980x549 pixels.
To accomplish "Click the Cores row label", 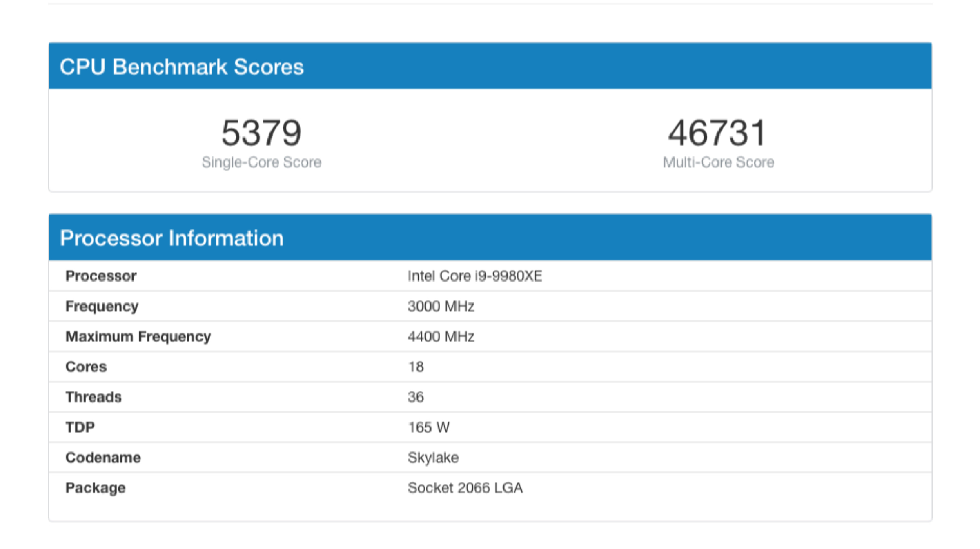I will pos(86,367).
